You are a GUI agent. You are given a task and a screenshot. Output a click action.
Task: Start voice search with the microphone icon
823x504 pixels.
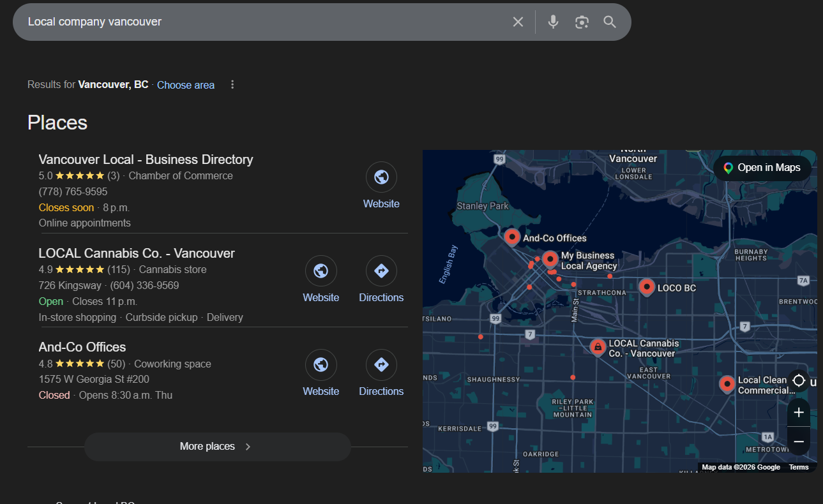tap(554, 22)
